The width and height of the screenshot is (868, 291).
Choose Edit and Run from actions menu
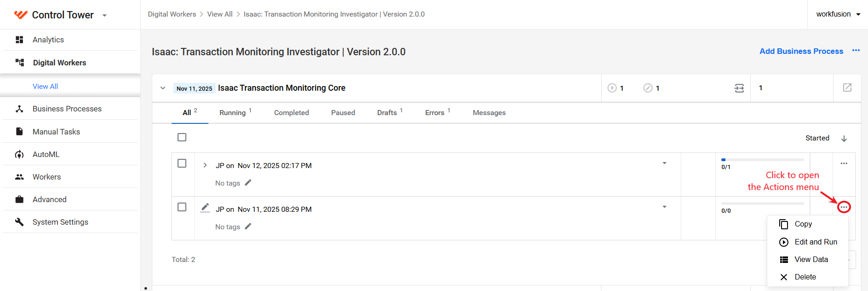[808, 242]
